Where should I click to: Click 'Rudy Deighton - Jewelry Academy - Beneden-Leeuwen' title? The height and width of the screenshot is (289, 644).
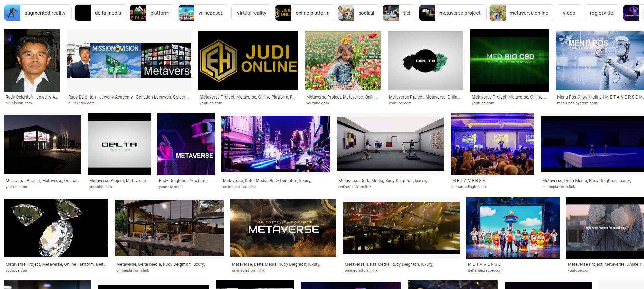tap(129, 97)
